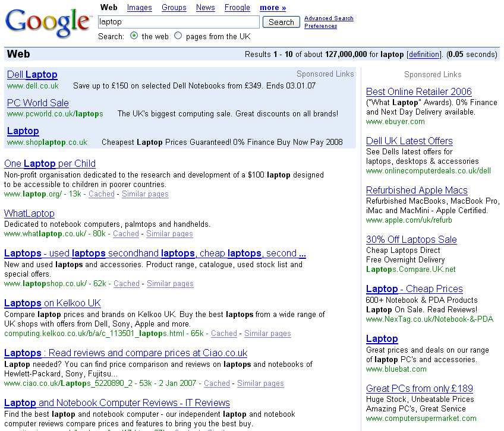Open 'Laptop - Cheap Prices' ad
The width and height of the screenshot is (504, 431).
[x=414, y=289]
